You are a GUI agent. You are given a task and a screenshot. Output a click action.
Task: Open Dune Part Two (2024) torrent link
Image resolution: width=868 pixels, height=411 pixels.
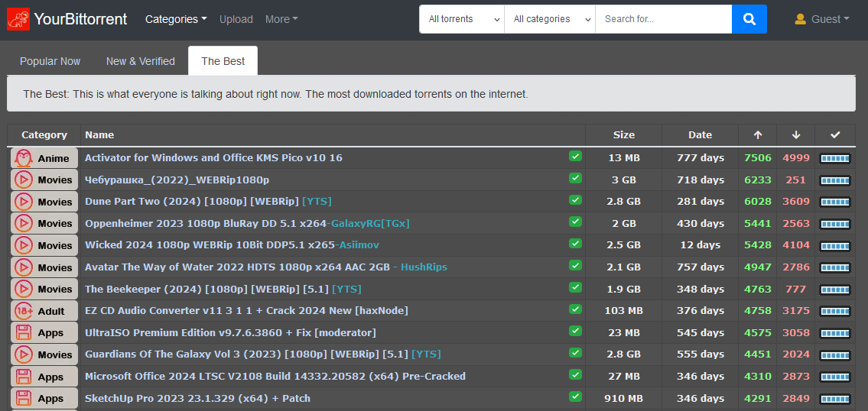(x=208, y=202)
